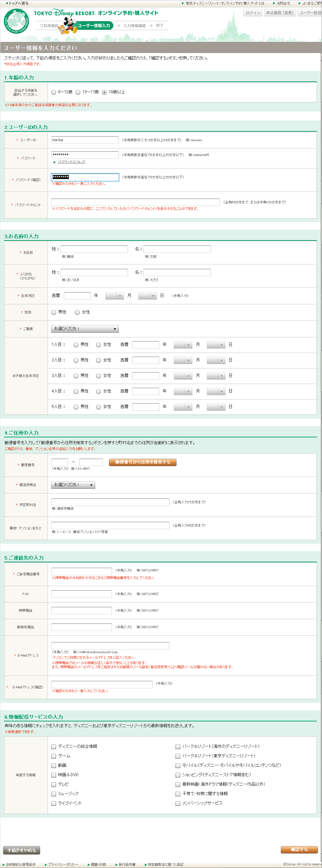
Task: Click the ユーザーID input field
Action: pos(85,140)
